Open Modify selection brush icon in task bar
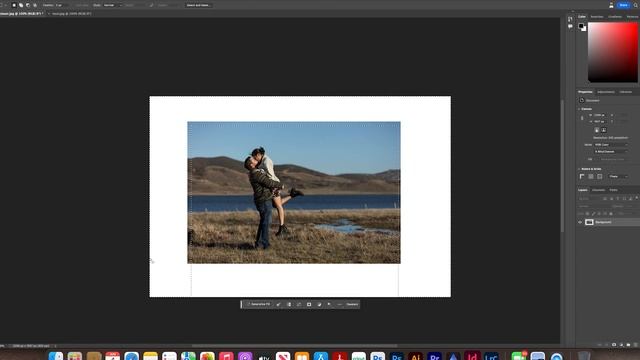Screen dimensions: 640x360 [279, 304]
